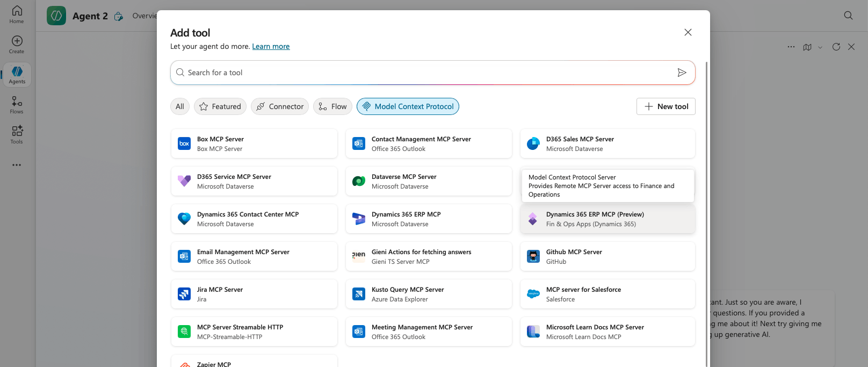Toggle the Model Context Protocol filter
The image size is (868, 367).
pos(408,106)
